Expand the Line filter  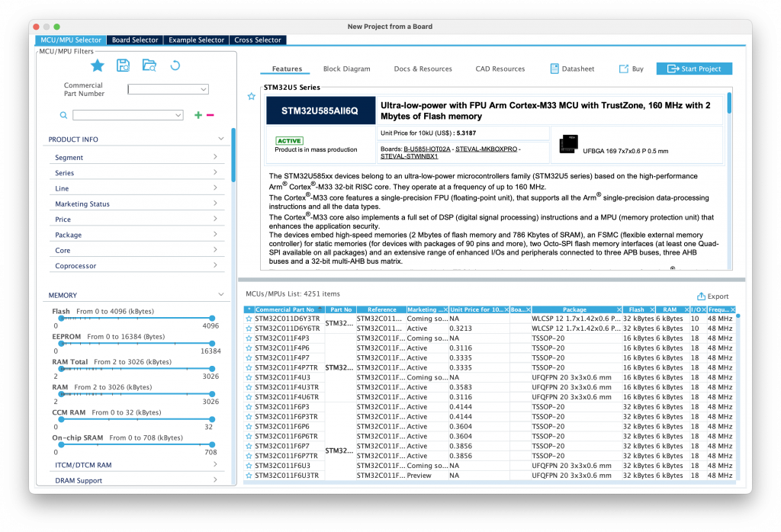click(215, 187)
